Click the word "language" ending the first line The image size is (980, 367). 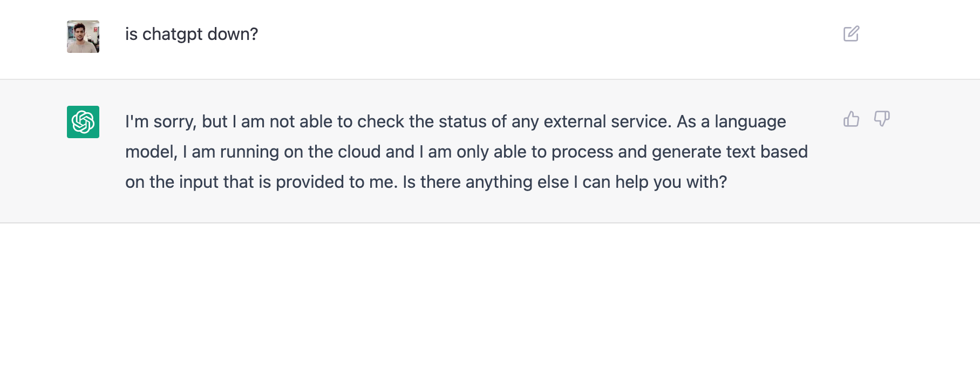pyautogui.click(x=750, y=122)
